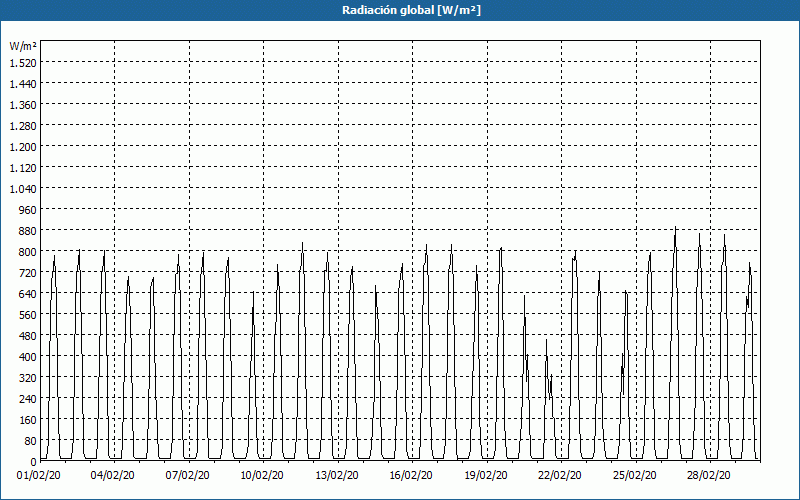Viewport: 800px width, 500px height.
Task: Click the 1.280 y-axis label
Action: click(23, 126)
